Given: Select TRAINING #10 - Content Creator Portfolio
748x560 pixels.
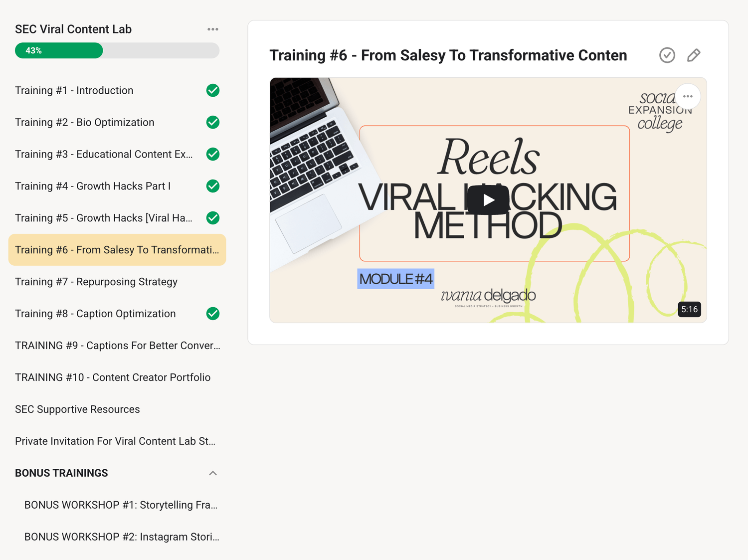Looking at the screenshot, I should [113, 377].
